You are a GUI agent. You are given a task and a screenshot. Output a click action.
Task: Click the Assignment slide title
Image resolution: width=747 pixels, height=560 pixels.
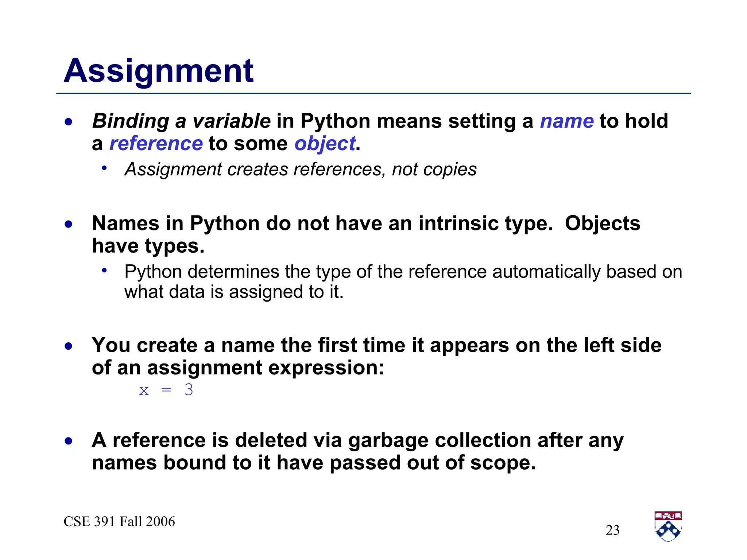(159, 71)
